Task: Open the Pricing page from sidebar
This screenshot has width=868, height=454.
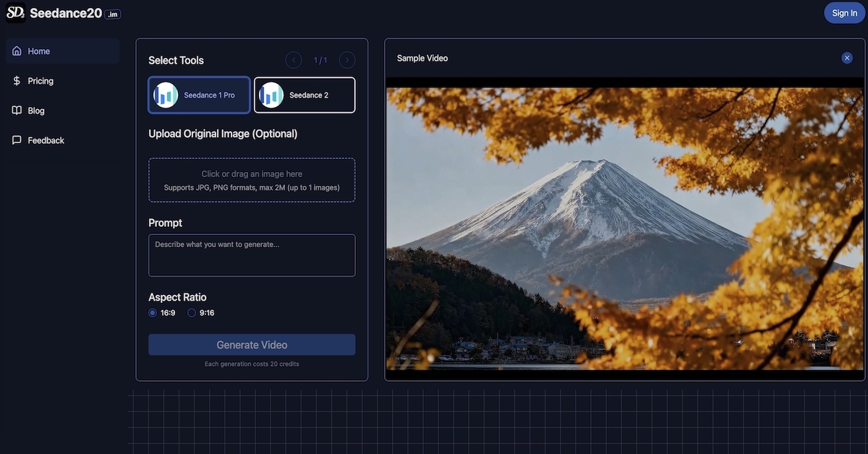Action: 41,81
